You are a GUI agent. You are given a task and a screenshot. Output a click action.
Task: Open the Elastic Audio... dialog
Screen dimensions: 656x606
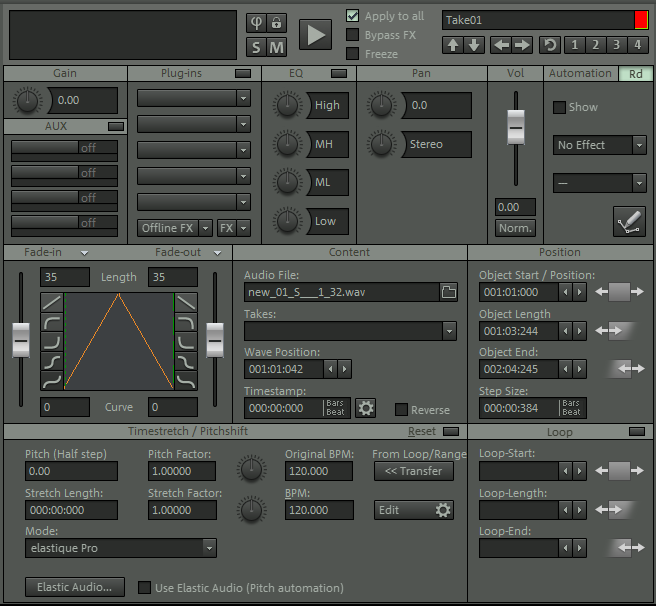(x=75, y=587)
